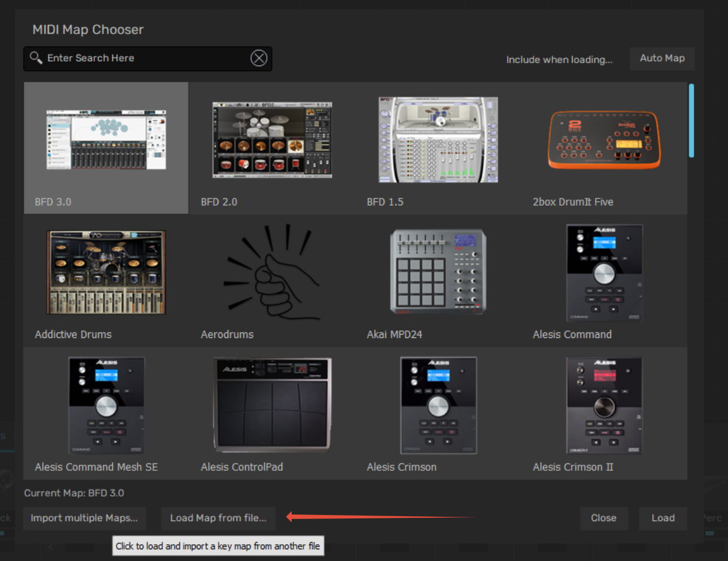Pick the 2box DrumIt Five module image
This screenshot has width=728, height=561.
604,140
